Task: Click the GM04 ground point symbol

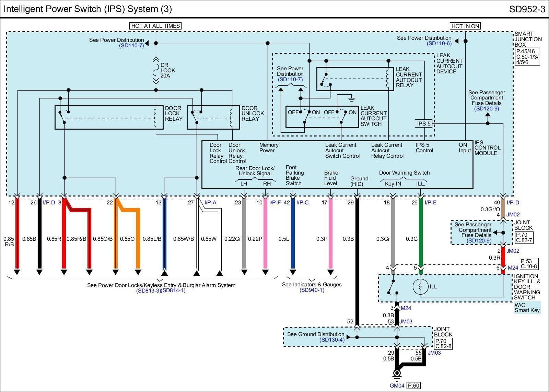Action: [397, 373]
